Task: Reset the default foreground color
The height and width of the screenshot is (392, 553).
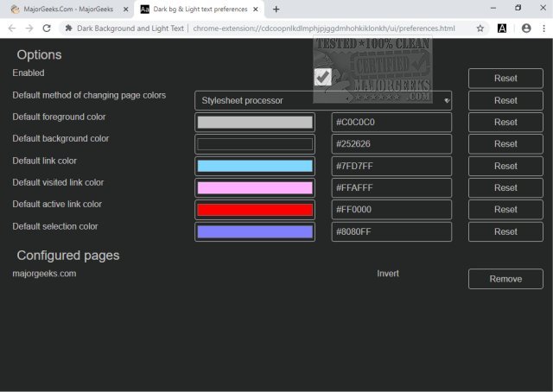Action: pos(505,122)
